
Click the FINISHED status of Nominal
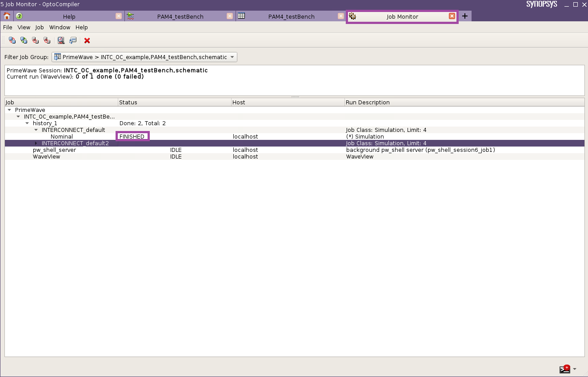click(x=132, y=136)
